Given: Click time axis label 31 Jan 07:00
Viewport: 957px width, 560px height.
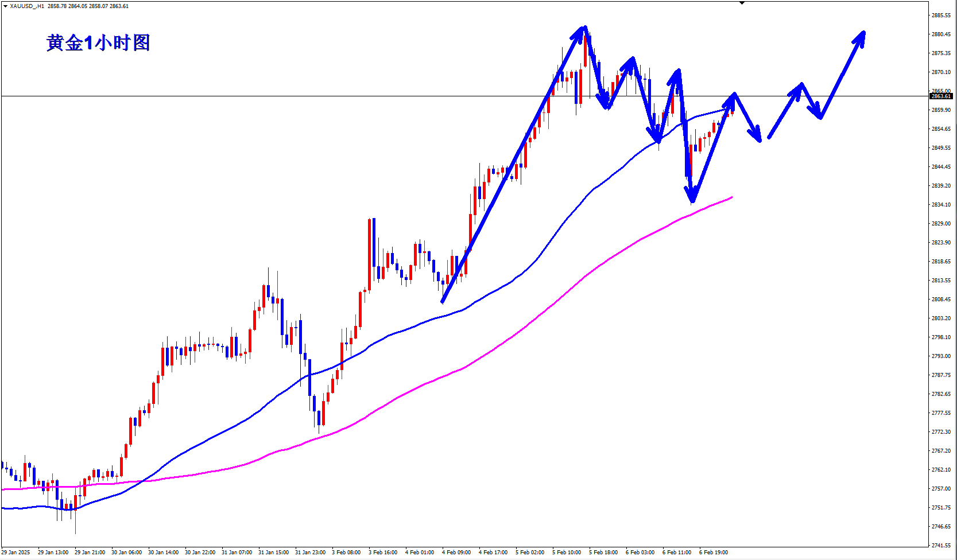Looking at the screenshot, I should point(237,553).
